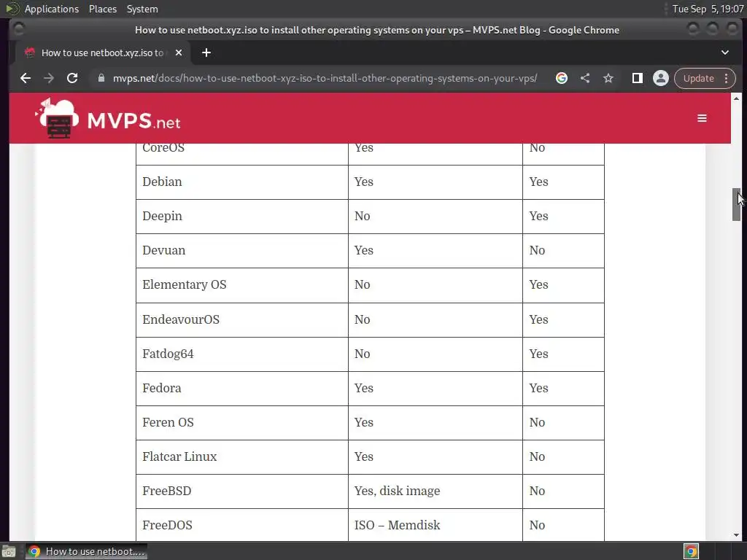Click the 'Deepin' table cell
Image resolution: width=747 pixels, height=560 pixels.
(x=242, y=217)
